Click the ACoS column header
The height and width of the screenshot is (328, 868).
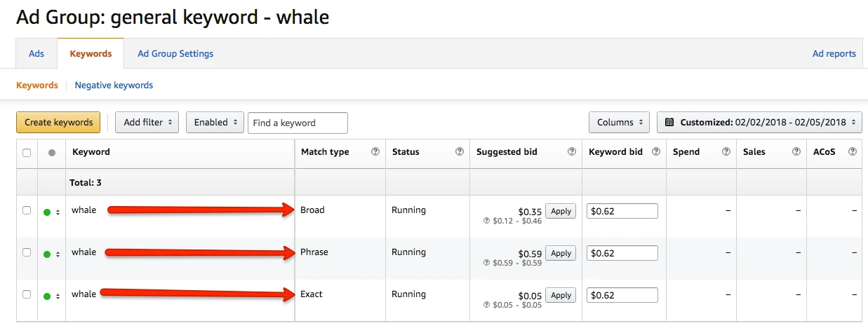824,151
